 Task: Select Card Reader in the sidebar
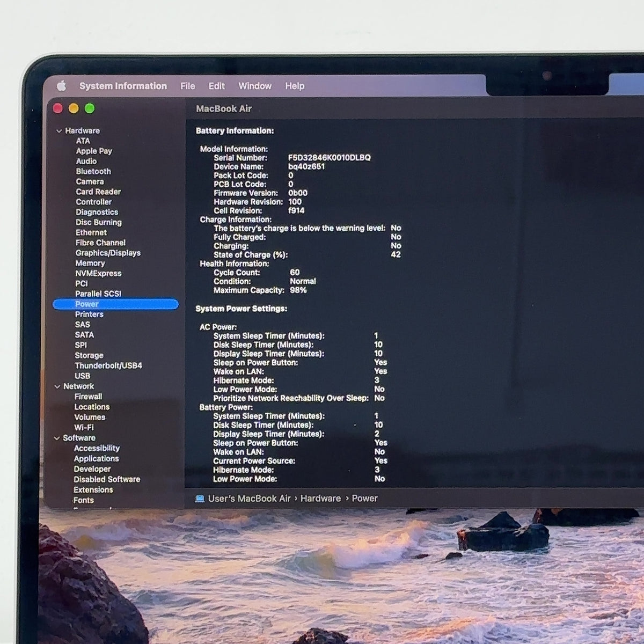98,192
